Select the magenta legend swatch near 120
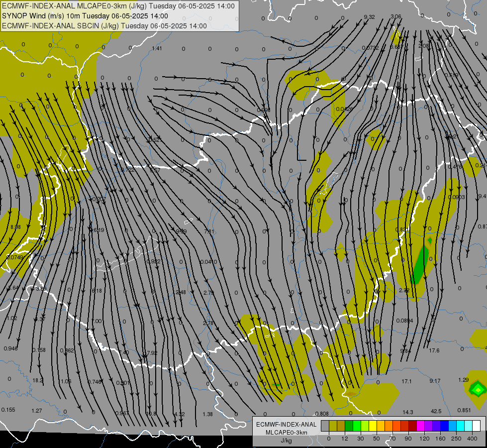The image size is (487, 448). [420, 426]
